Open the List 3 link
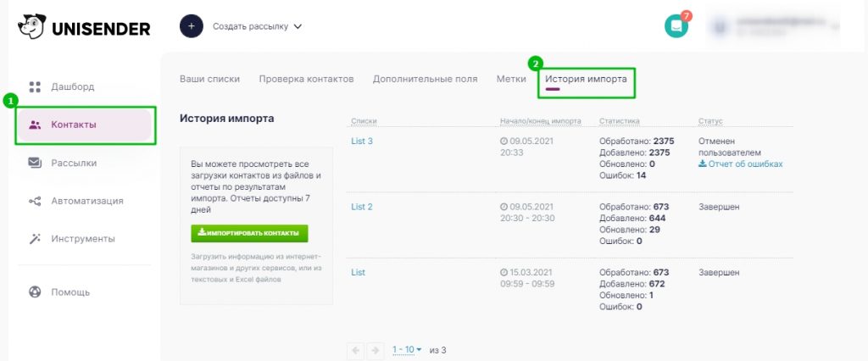The width and height of the screenshot is (868, 361). point(362,142)
